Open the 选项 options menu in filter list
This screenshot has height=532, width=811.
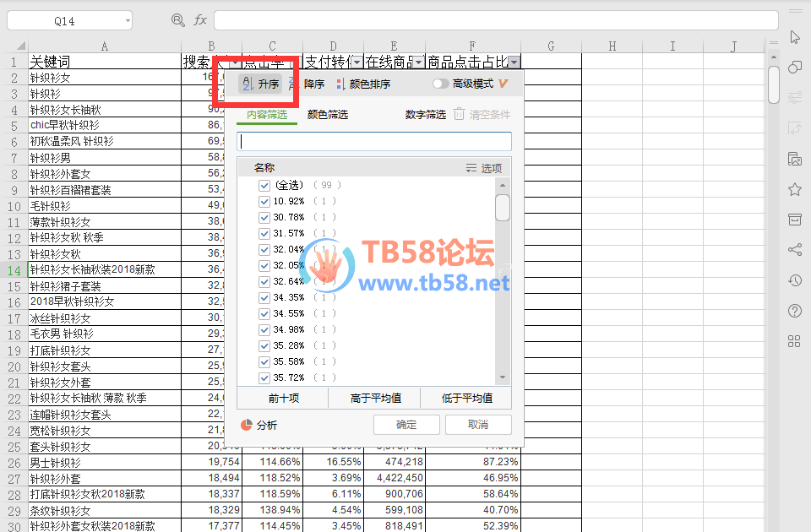(x=484, y=168)
